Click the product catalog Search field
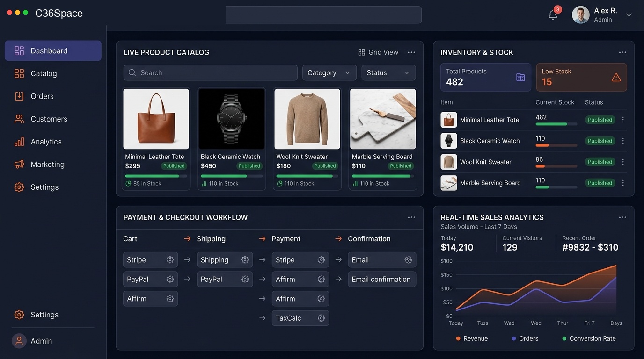Image resolution: width=644 pixels, height=359 pixels. (210, 72)
